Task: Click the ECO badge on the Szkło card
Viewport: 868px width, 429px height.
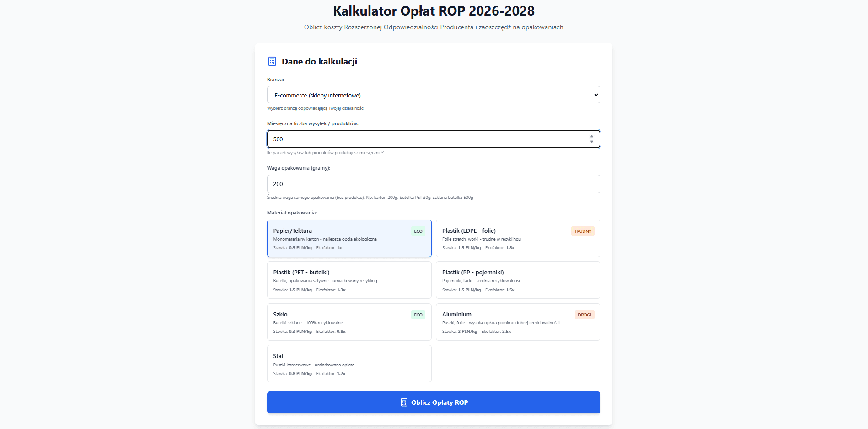Action: 418,315
